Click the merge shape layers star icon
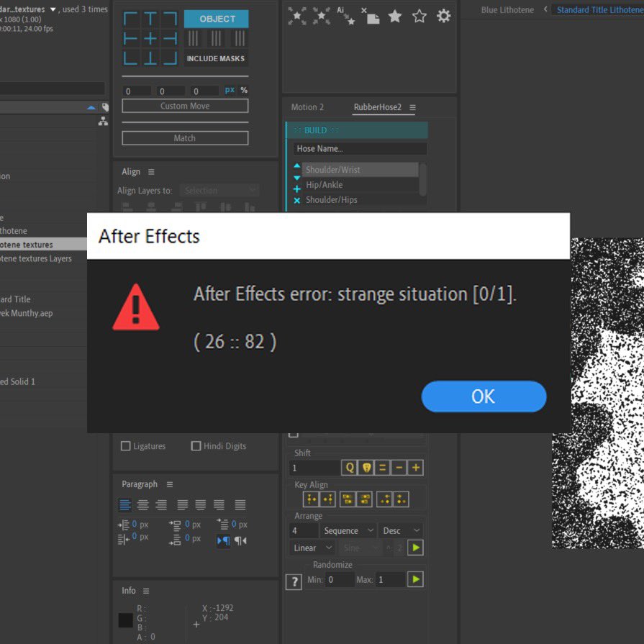The height and width of the screenshot is (644, 644). tap(321, 16)
